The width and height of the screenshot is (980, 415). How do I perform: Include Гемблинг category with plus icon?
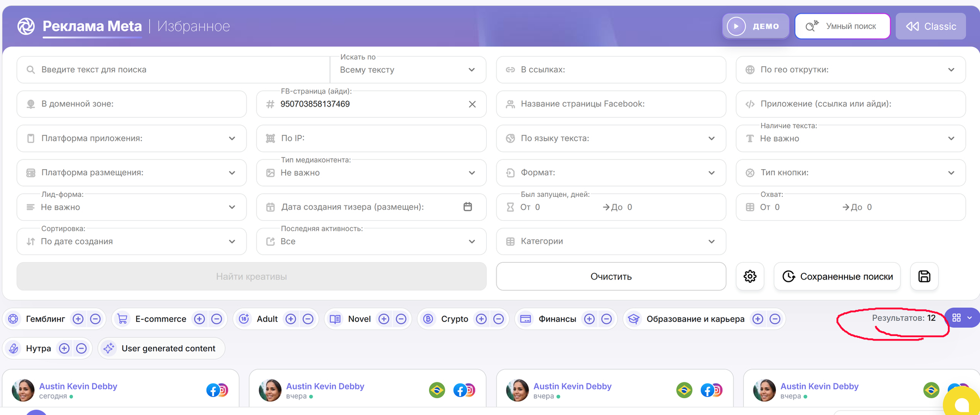(78, 319)
